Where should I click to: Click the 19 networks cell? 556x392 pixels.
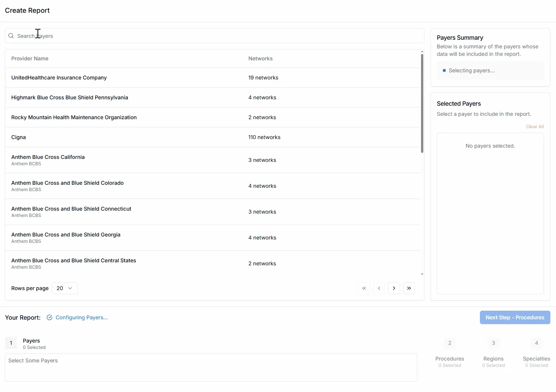click(x=263, y=78)
